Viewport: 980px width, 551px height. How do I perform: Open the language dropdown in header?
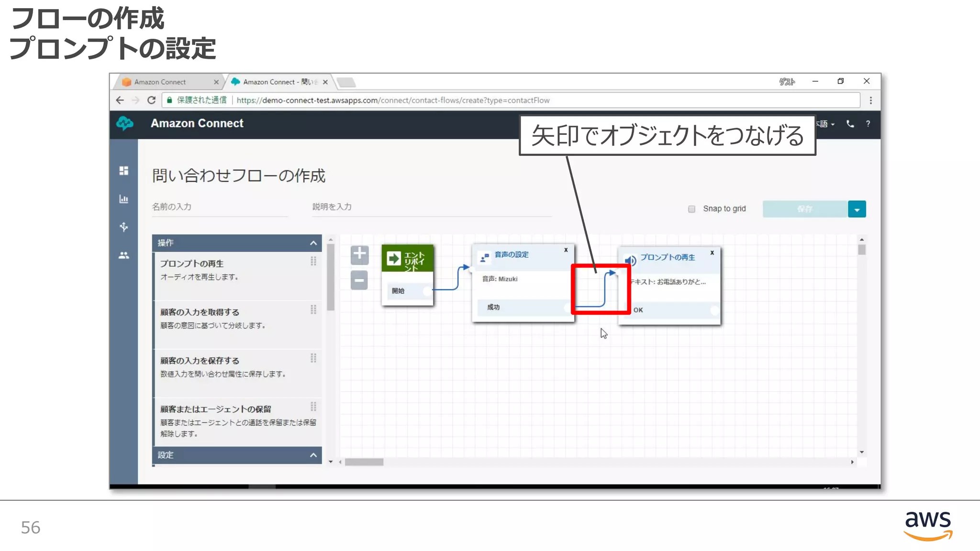[x=826, y=124]
